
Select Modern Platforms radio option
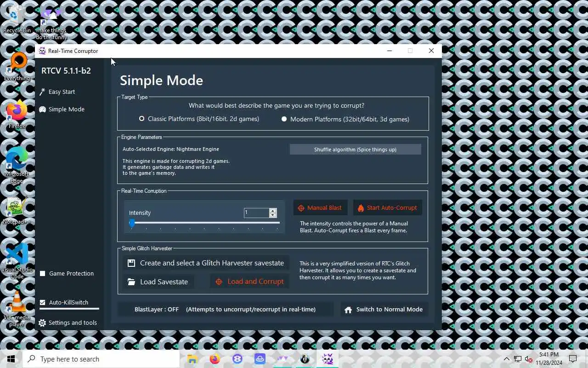[x=345, y=119]
